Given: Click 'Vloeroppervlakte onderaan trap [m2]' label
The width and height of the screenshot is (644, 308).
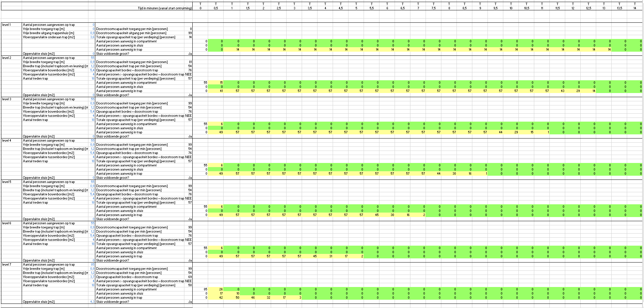Looking at the screenshot, I should click(49, 37).
